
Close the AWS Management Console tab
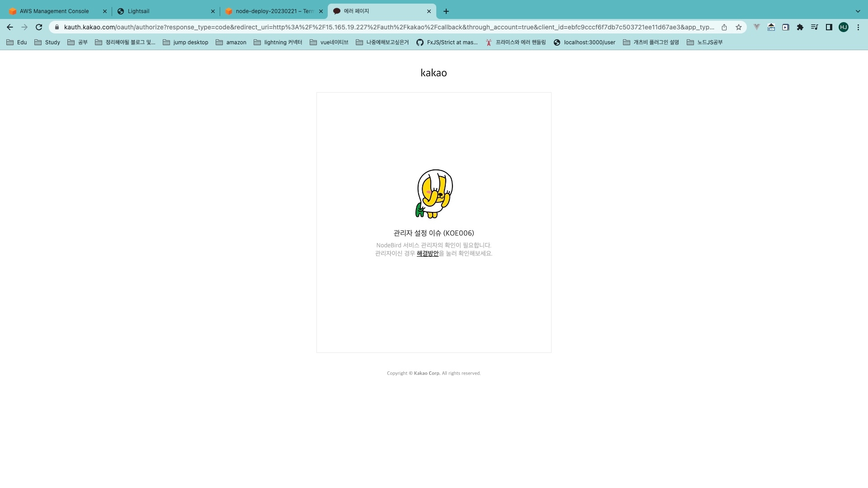[x=105, y=11]
